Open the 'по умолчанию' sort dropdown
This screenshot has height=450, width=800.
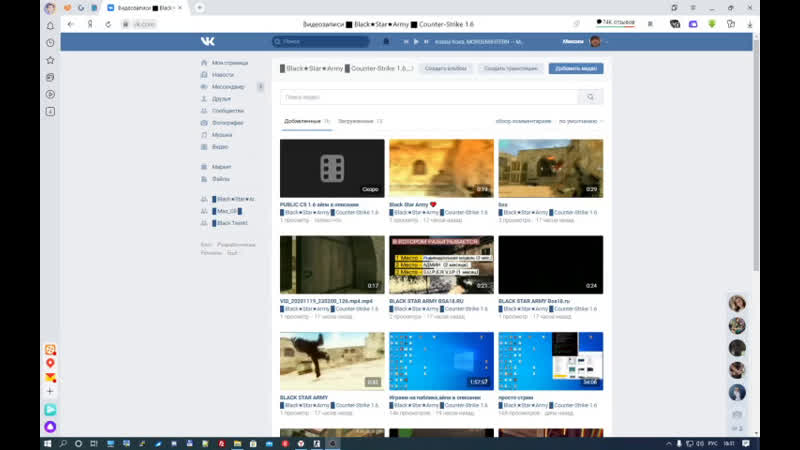pos(581,121)
